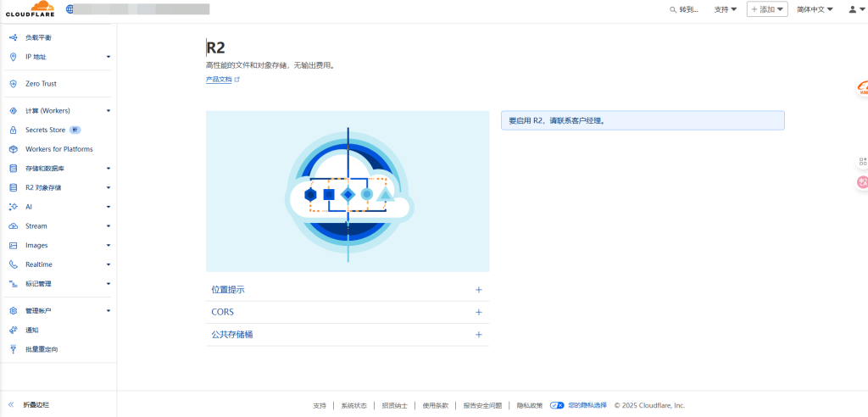868x417 pixels.
Task: Click the pink translate floating icon
Action: (862, 181)
